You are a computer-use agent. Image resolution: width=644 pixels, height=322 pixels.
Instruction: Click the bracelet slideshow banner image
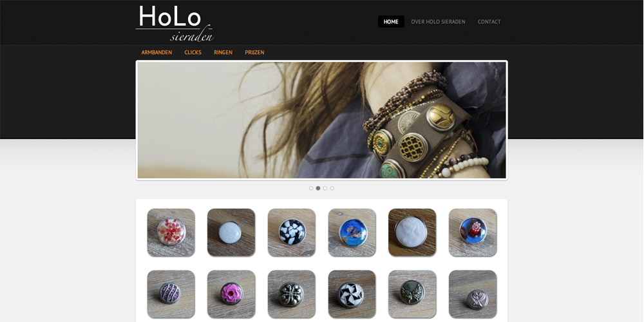[x=321, y=120]
